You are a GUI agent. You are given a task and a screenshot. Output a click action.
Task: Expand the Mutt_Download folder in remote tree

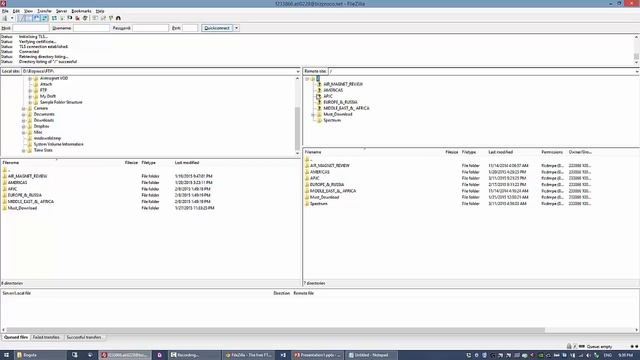tap(313, 115)
